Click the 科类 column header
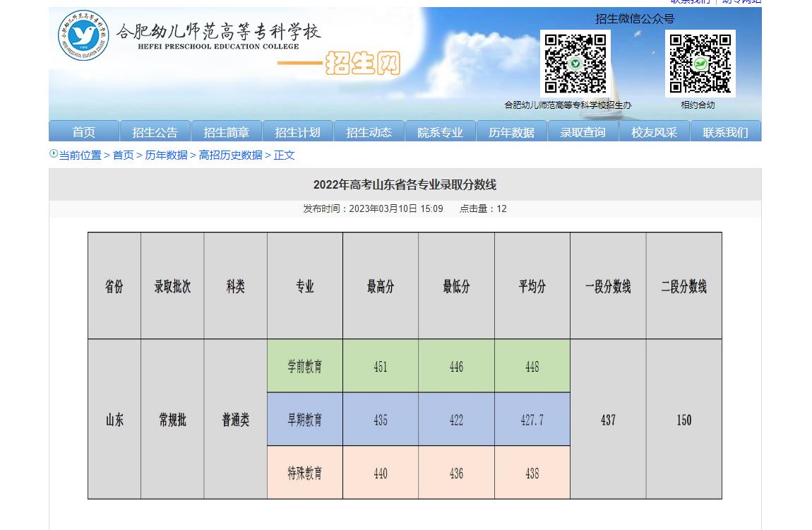Screen dimensions: 812x530 click(x=236, y=286)
